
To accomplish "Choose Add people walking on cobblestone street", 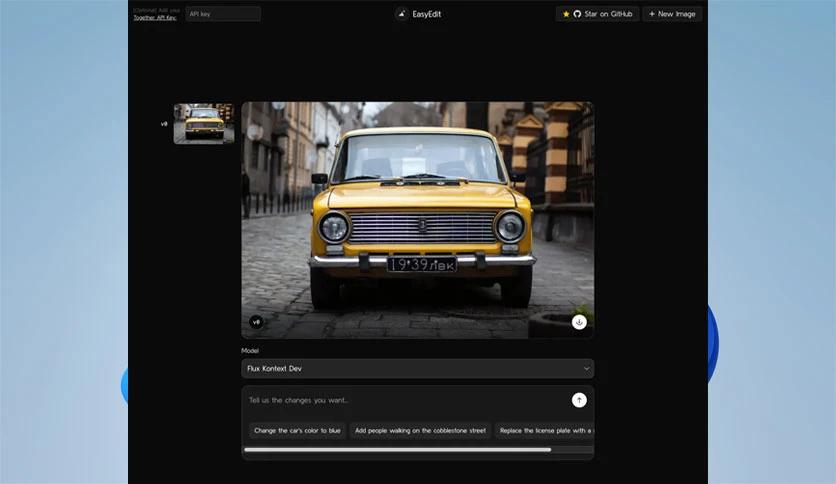I will [x=420, y=430].
